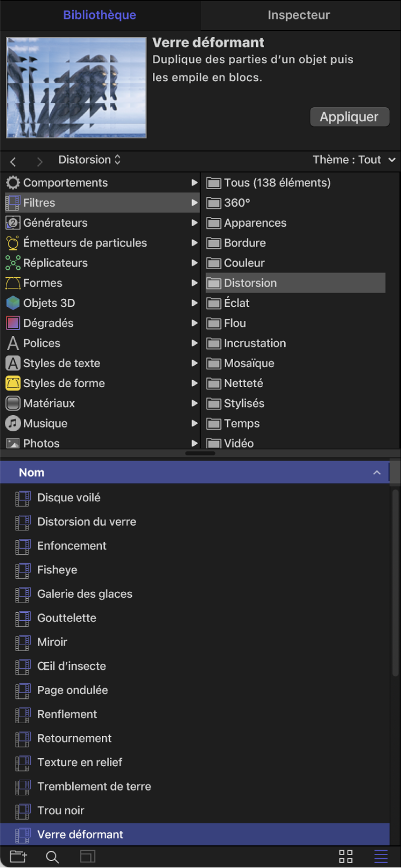
Task: Select the Émetteurs de particules icon
Action: point(13,243)
